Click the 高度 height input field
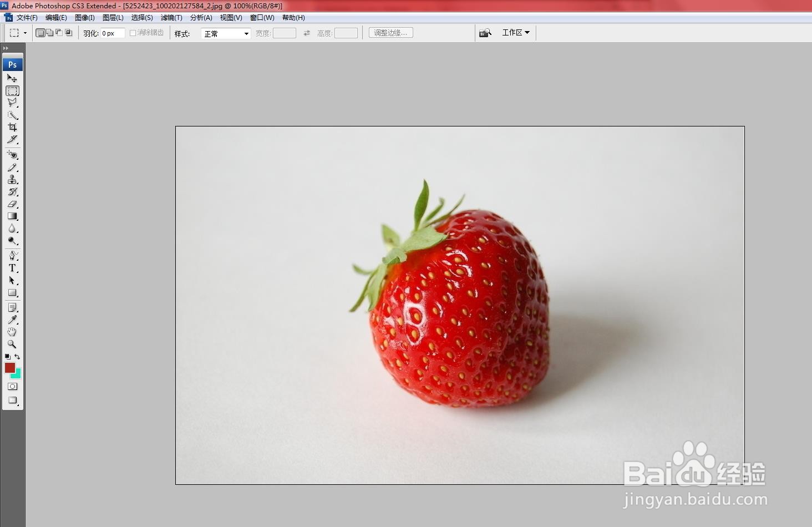 (x=346, y=33)
